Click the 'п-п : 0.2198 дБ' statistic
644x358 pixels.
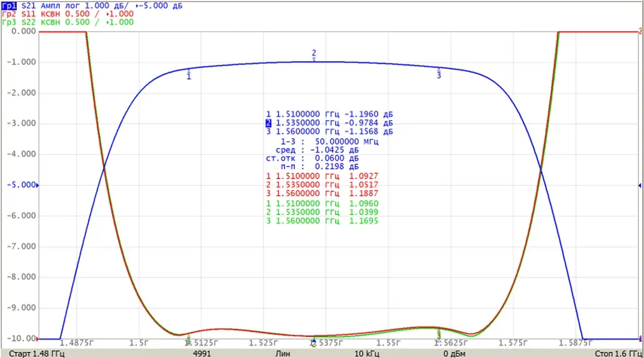(x=320, y=166)
